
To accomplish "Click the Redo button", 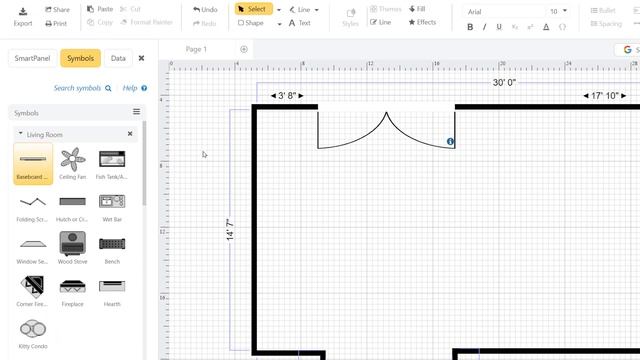I will coord(205,23).
